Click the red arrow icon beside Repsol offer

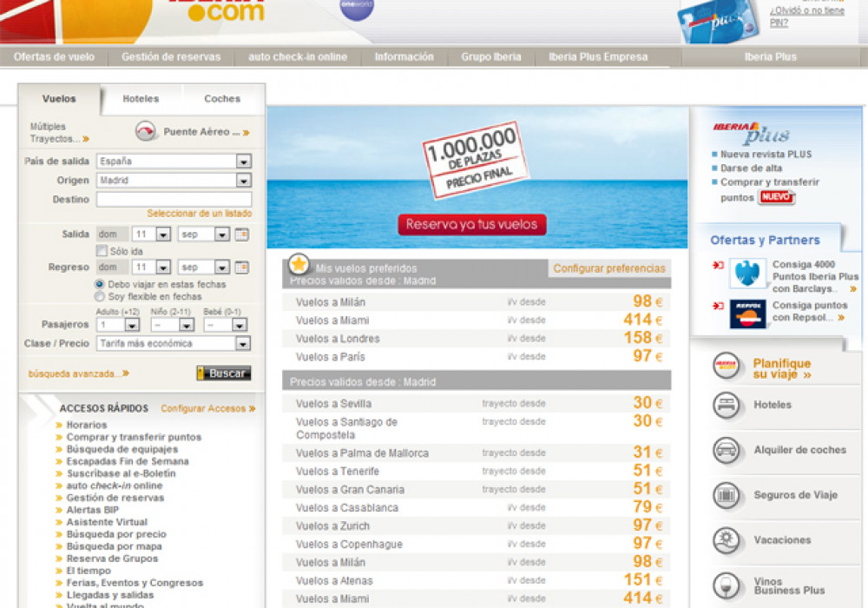click(718, 306)
